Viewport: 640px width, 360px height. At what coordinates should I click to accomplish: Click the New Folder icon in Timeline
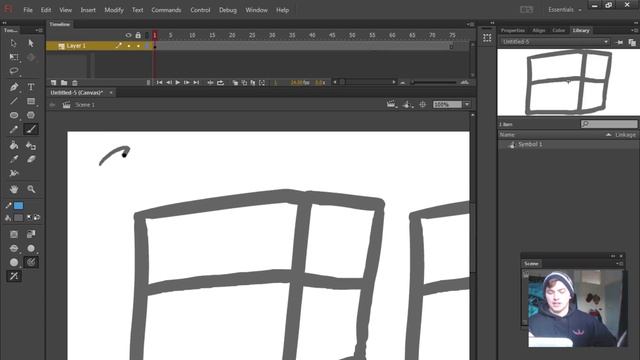(64, 82)
